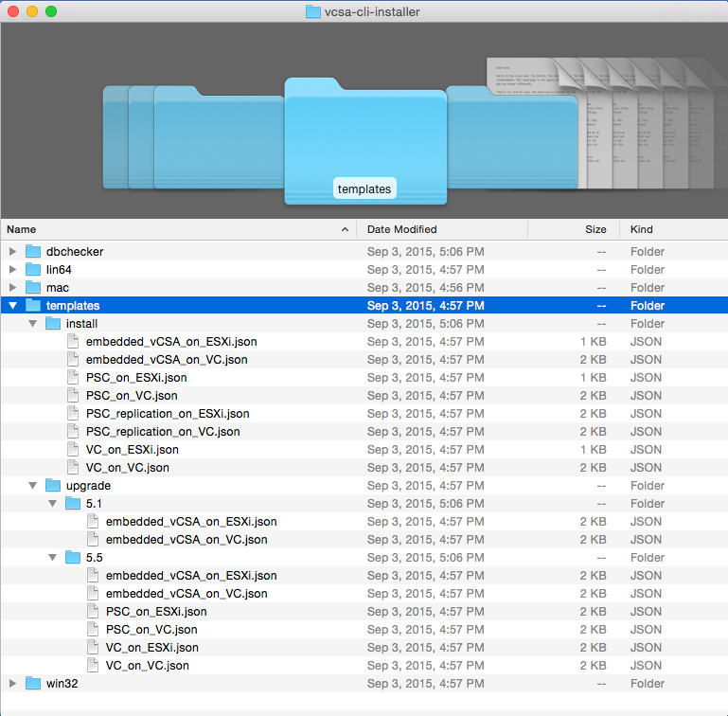The height and width of the screenshot is (716, 728).
Task: Click the install folder icon
Action: click(x=53, y=323)
